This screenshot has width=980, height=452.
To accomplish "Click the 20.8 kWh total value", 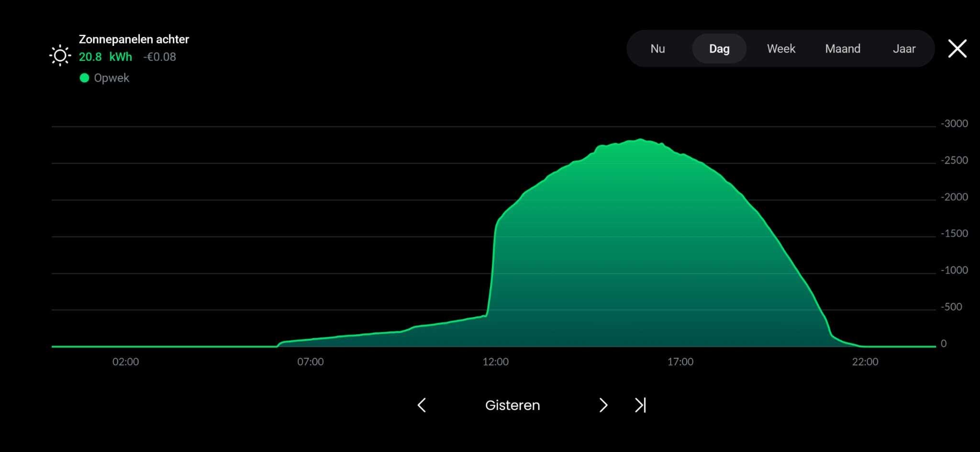I will point(105,57).
